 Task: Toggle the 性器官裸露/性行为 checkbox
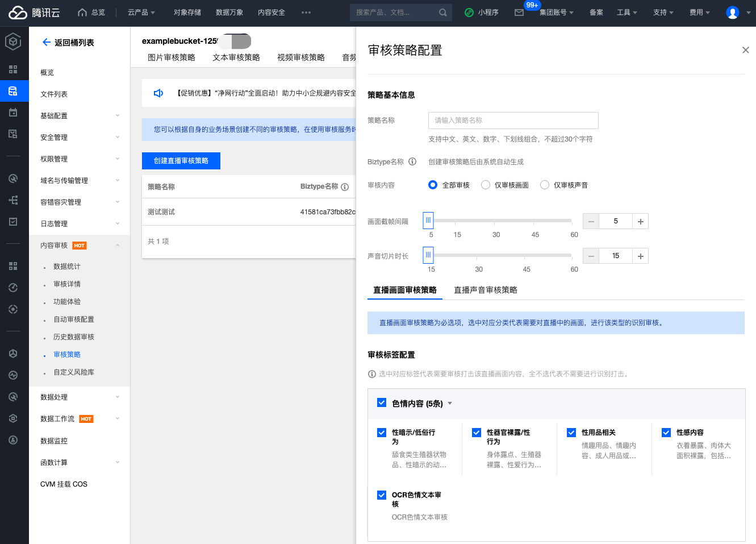pyautogui.click(x=477, y=433)
